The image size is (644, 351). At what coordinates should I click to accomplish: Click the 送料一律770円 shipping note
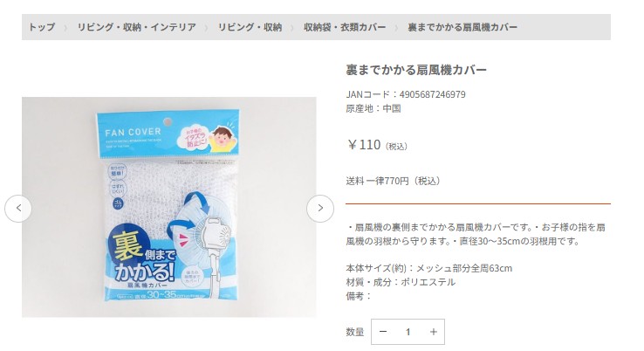[393, 181]
